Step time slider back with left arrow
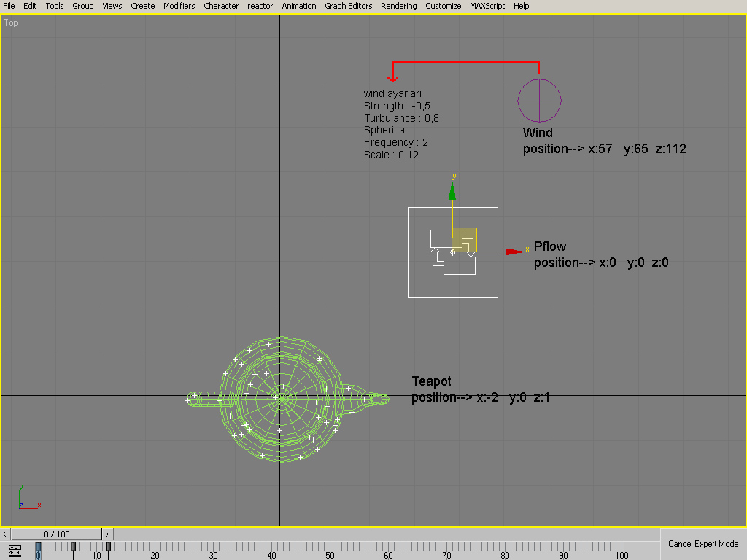 (6, 534)
